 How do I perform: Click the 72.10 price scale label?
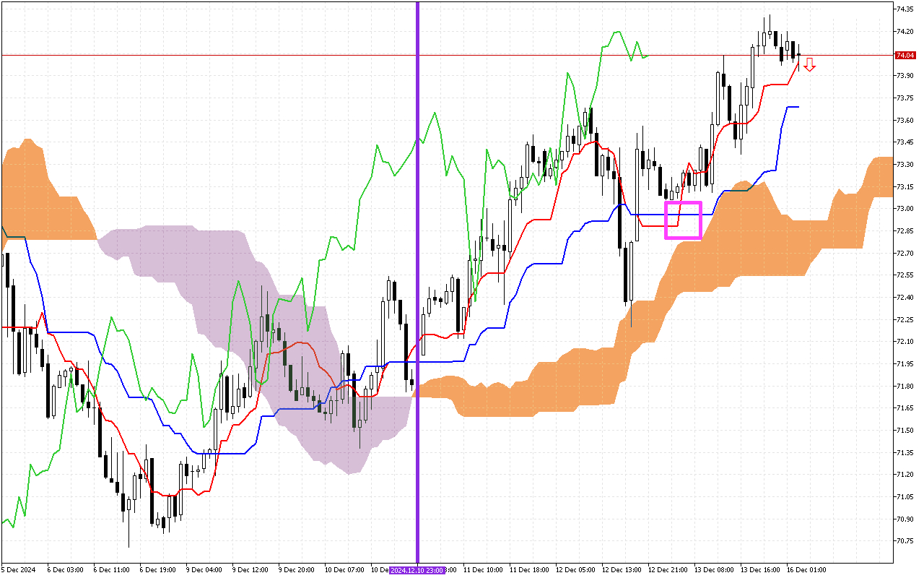click(905, 342)
